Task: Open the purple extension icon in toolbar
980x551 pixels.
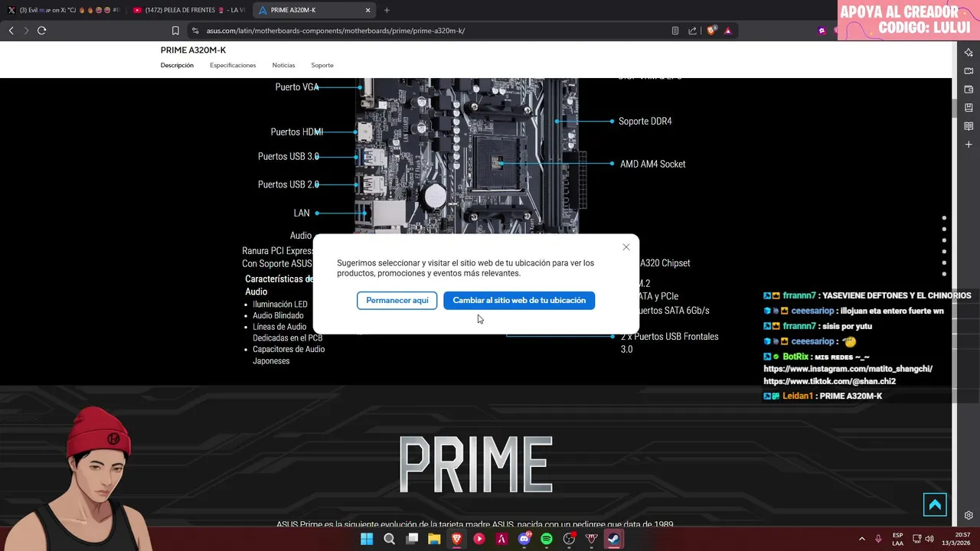Action: pos(822,31)
